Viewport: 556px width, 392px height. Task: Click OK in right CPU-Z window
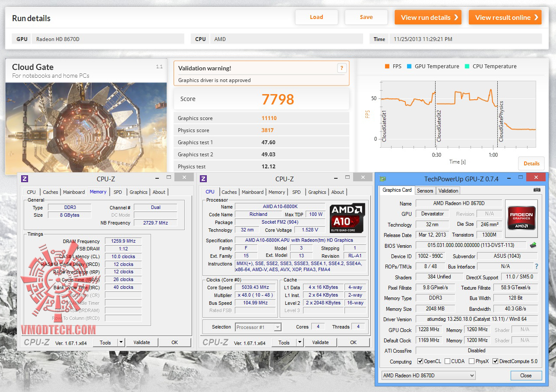point(353,342)
